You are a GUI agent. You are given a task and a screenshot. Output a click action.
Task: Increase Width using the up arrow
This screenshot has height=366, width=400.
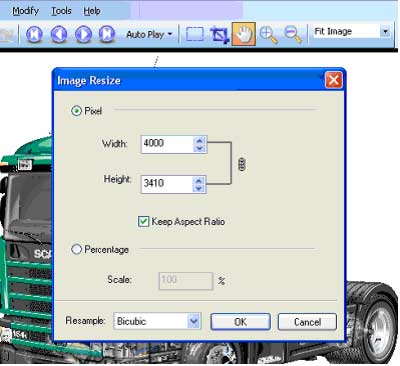(199, 140)
